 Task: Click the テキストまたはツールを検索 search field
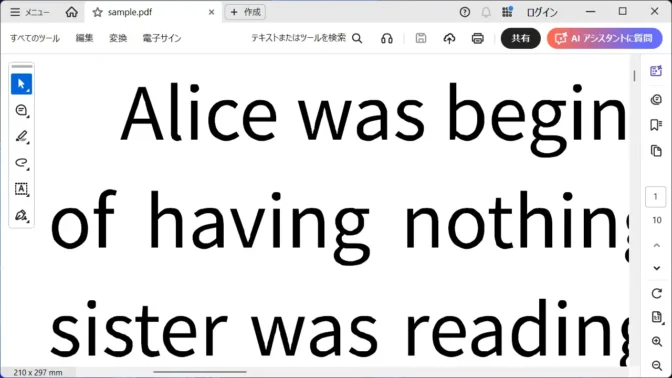click(298, 38)
